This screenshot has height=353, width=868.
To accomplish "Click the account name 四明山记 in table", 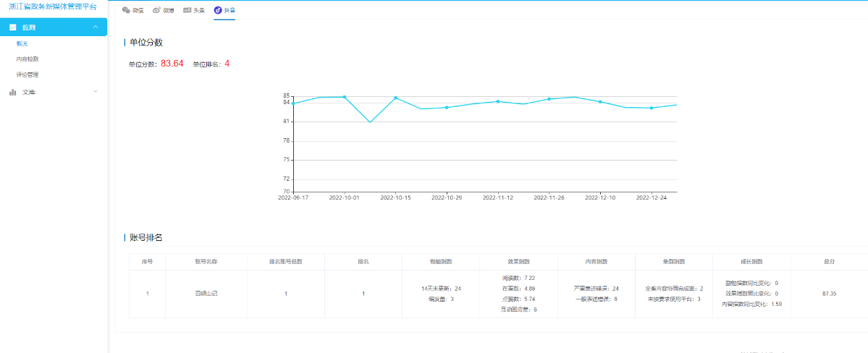I will click(x=206, y=294).
